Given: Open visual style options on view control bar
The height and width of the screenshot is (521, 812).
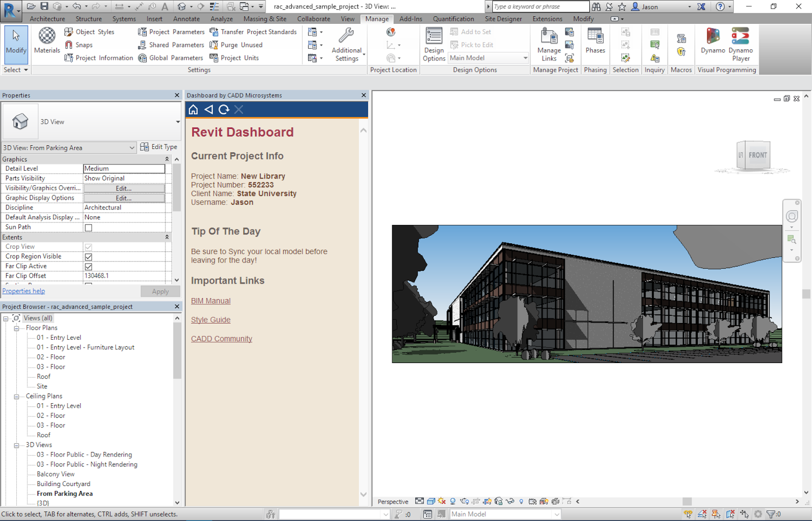Looking at the screenshot, I should [x=431, y=501].
